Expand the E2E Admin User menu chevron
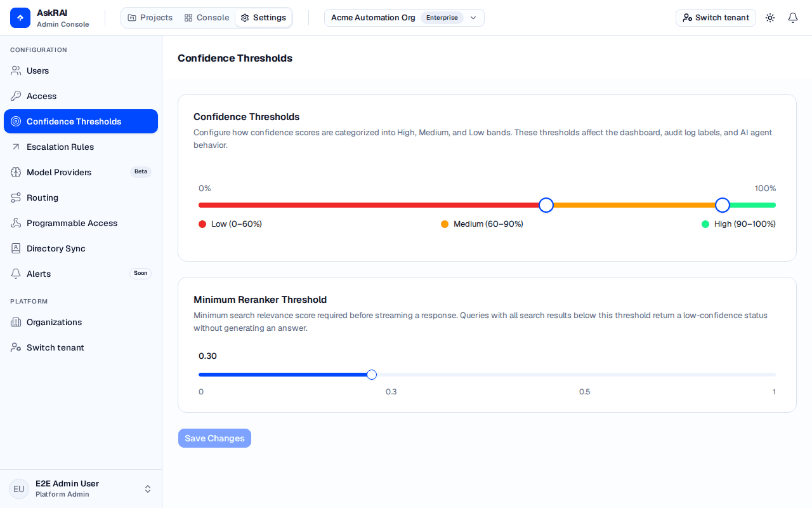Viewport: 812px width, 508px height. 148,489
